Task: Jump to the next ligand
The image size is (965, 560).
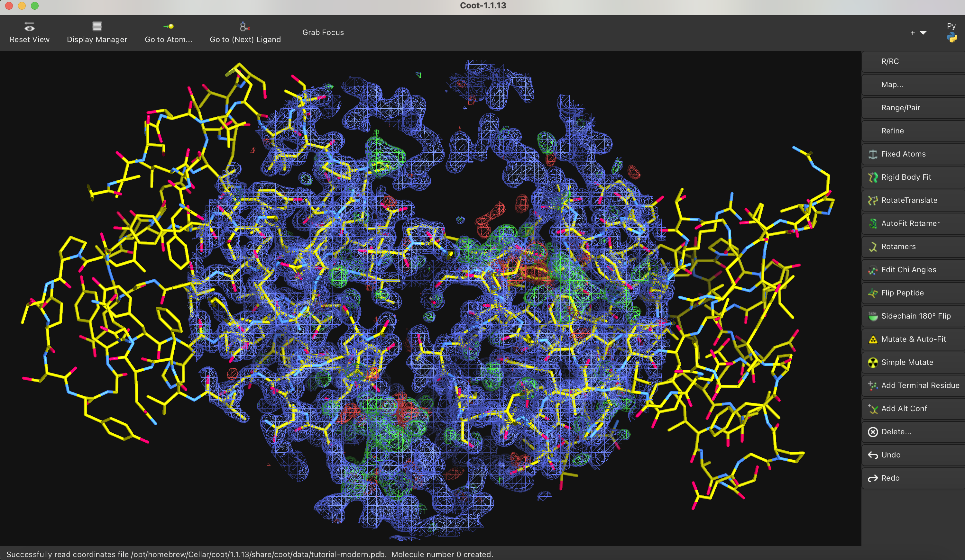Action: point(245,32)
